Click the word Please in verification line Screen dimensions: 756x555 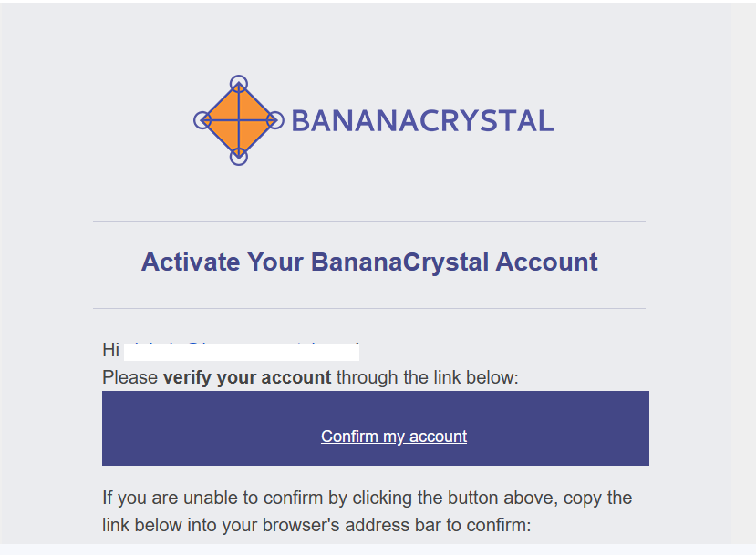click(130, 377)
